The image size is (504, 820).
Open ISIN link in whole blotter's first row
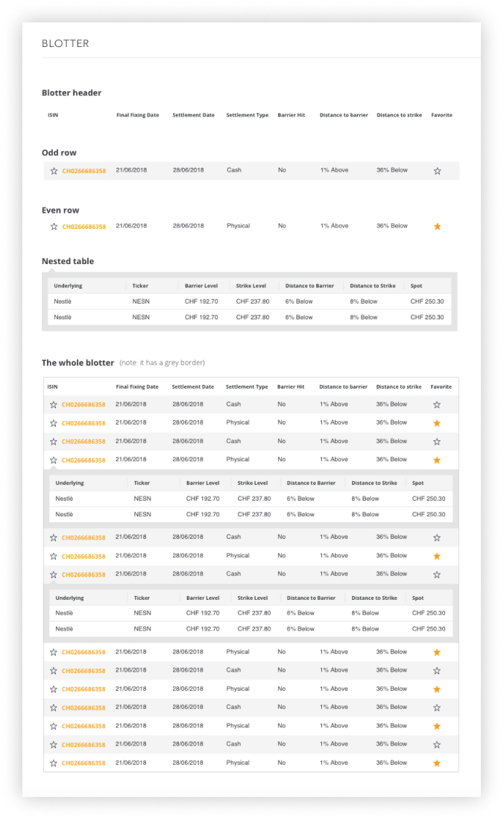point(84,405)
